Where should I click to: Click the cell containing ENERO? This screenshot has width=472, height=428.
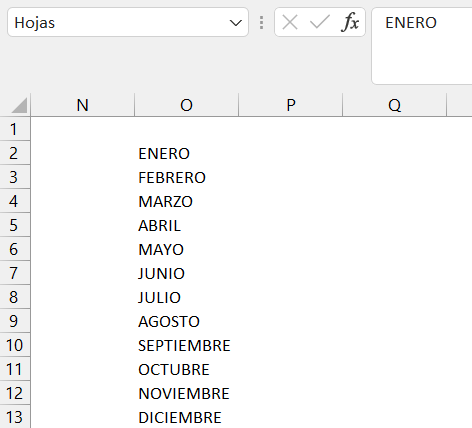click(187, 153)
